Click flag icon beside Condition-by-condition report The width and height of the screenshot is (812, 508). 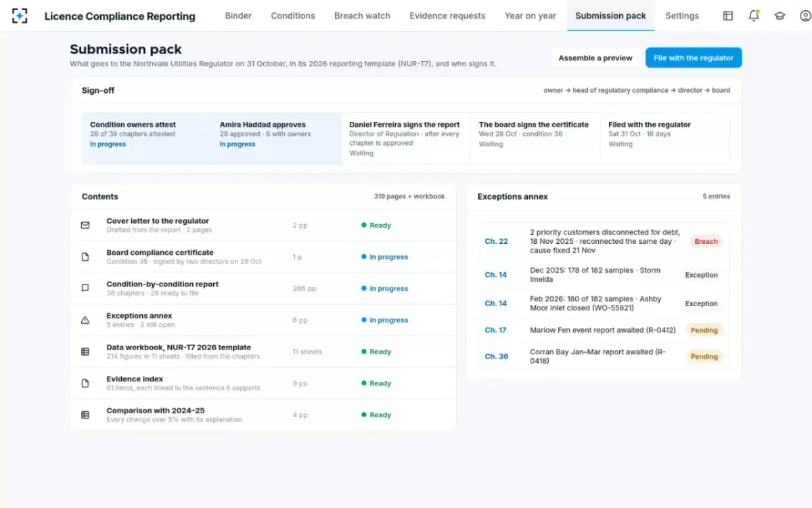(85, 289)
